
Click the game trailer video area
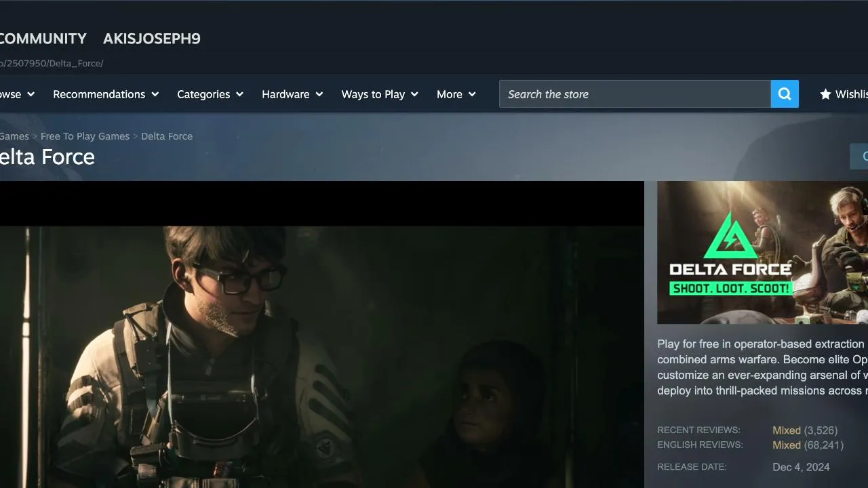[x=321, y=334]
